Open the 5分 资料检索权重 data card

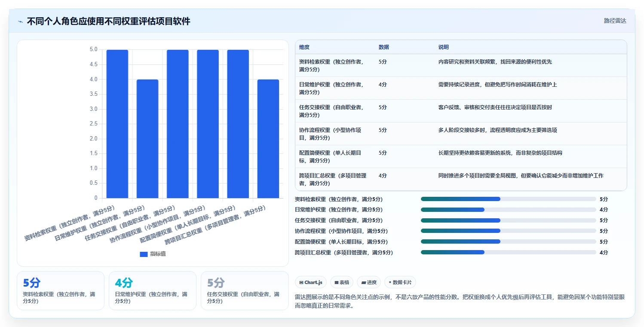click(61, 290)
